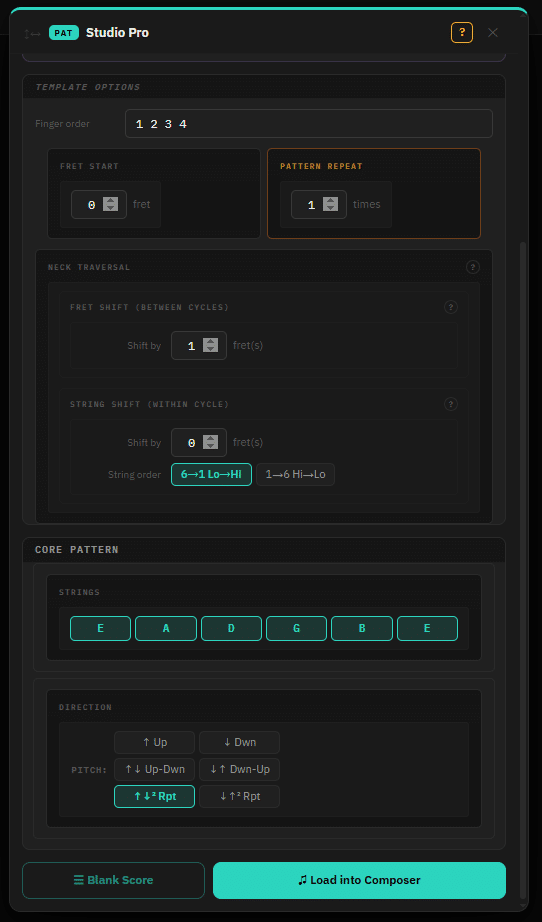Select string order 1→6 Hi→Lo

click(x=295, y=475)
